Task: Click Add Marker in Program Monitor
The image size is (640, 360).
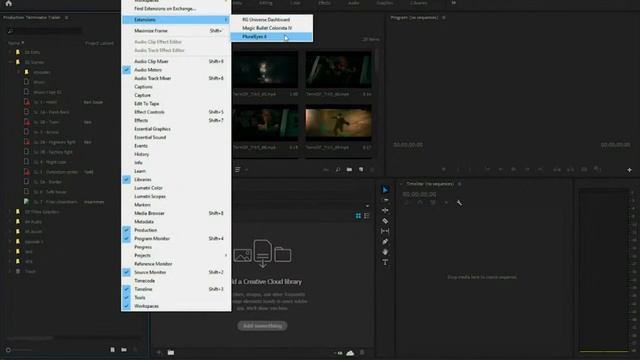Action: click(444, 169)
